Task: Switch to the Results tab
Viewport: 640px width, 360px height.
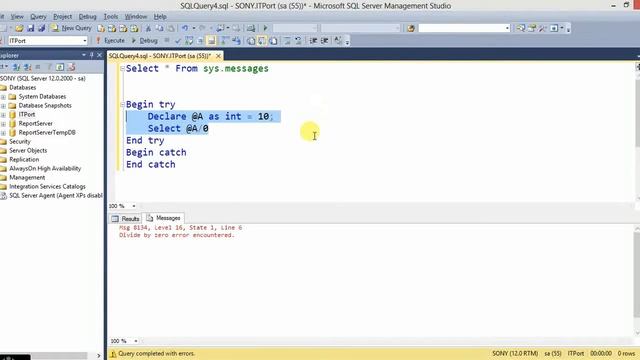Action: [x=126, y=218]
